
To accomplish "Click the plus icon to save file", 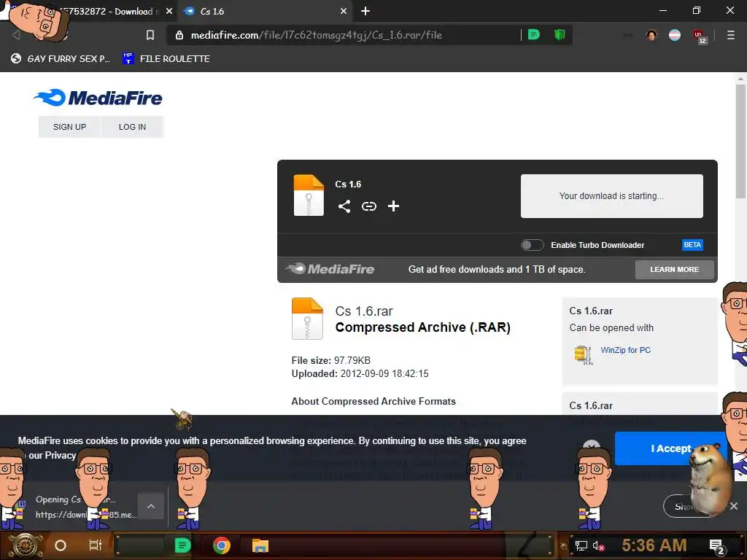I will (x=393, y=206).
